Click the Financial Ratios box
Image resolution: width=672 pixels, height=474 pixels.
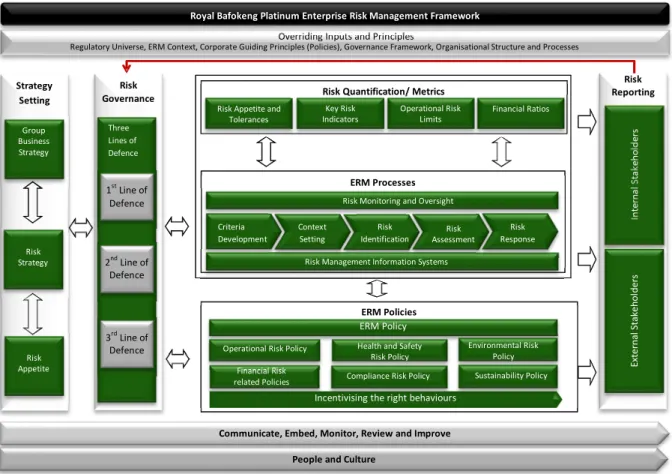(521, 114)
